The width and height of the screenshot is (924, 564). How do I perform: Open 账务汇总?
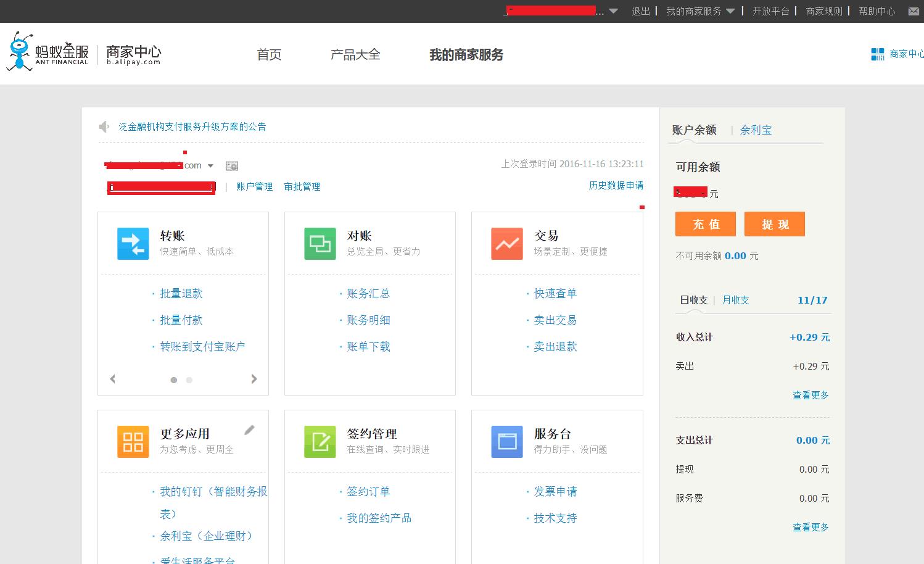368,294
